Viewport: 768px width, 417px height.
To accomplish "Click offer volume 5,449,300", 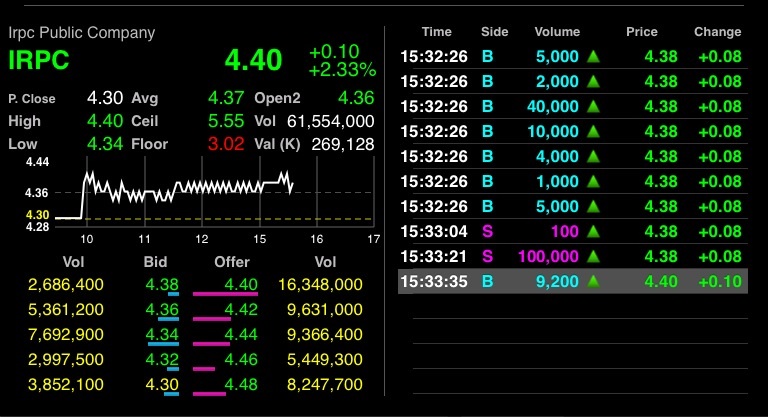I will tap(325, 360).
